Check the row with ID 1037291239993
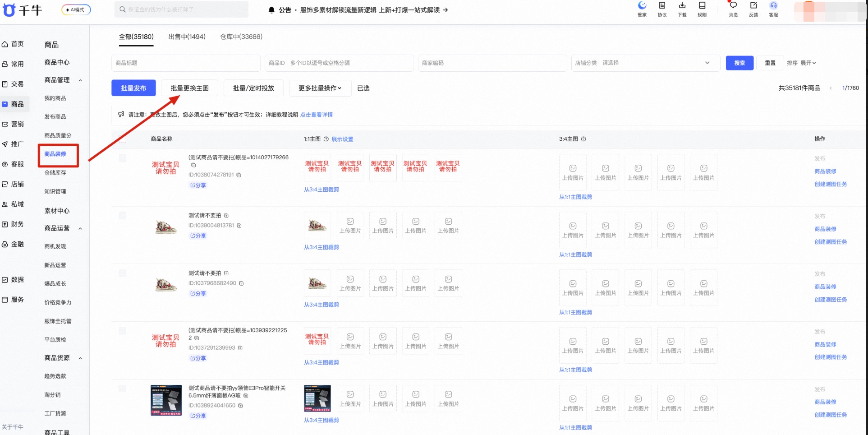 click(122, 331)
